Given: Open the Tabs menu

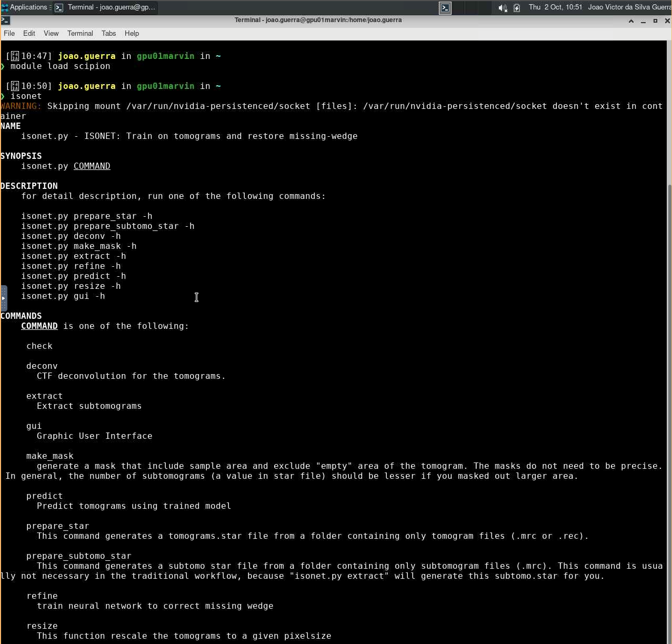Looking at the screenshot, I should click(x=108, y=33).
